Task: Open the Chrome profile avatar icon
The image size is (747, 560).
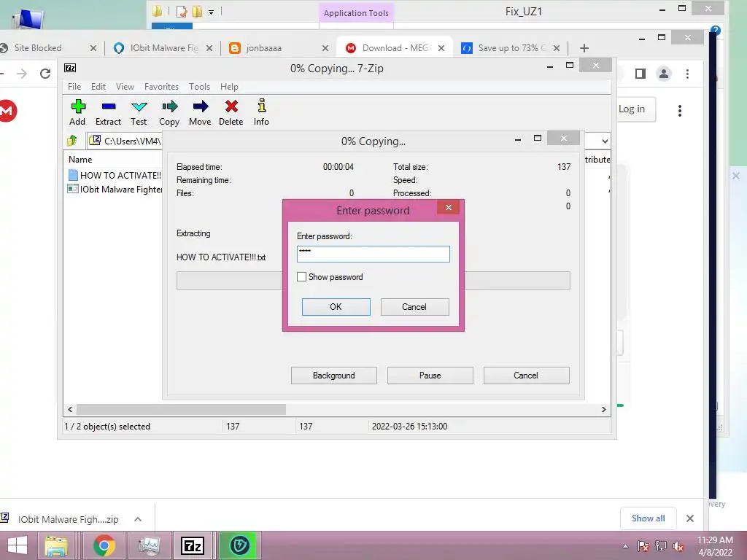Action: click(664, 74)
